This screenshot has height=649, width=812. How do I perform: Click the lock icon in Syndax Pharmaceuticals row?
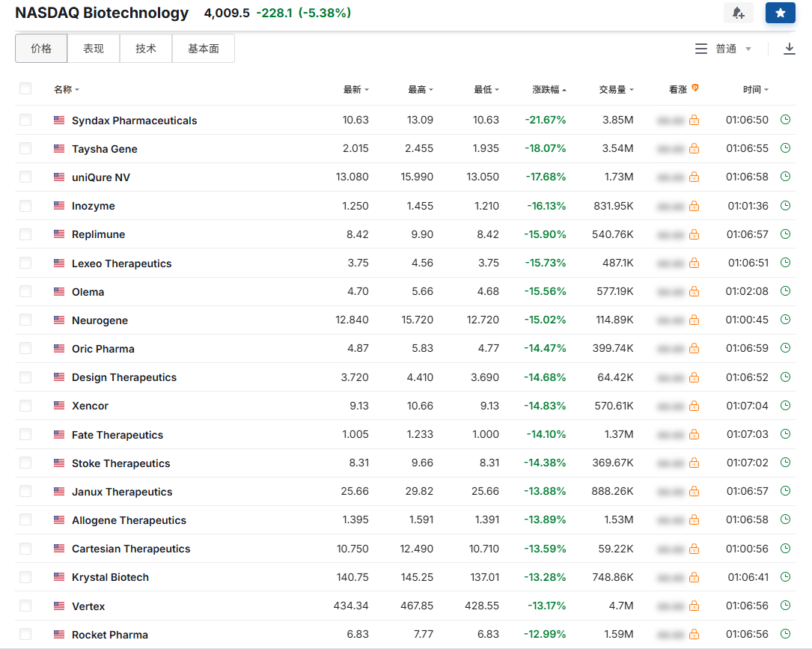pos(694,121)
